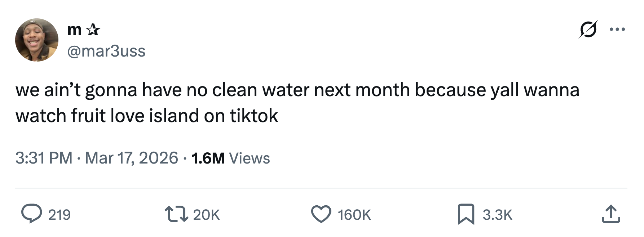
Task: Open the three-dot more options menu
Action: (x=617, y=29)
